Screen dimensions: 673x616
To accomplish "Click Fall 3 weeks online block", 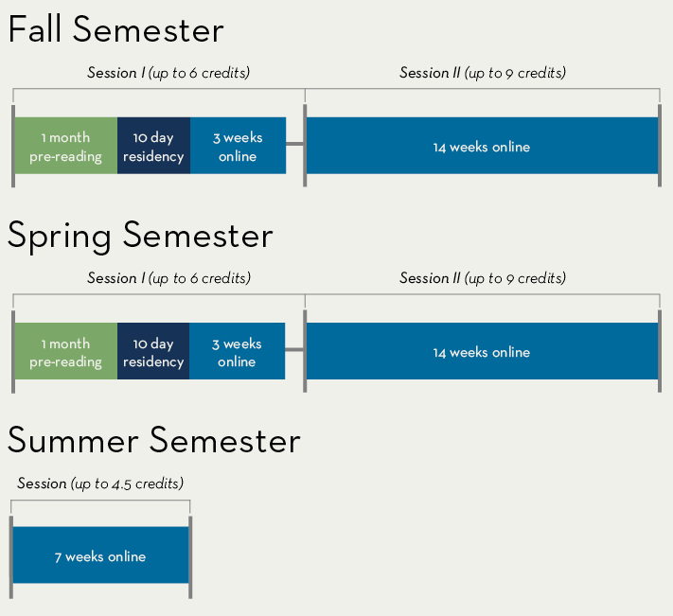I will (x=238, y=147).
